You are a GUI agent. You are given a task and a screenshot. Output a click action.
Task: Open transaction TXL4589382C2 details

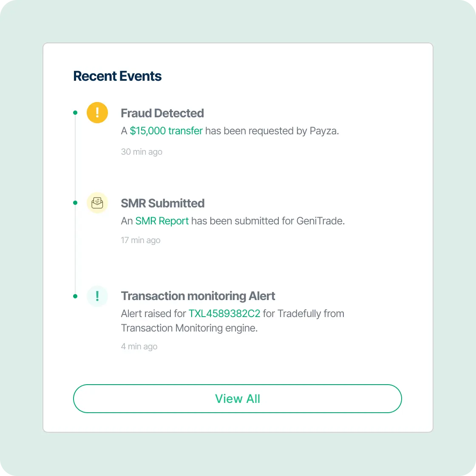pyautogui.click(x=224, y=314)
